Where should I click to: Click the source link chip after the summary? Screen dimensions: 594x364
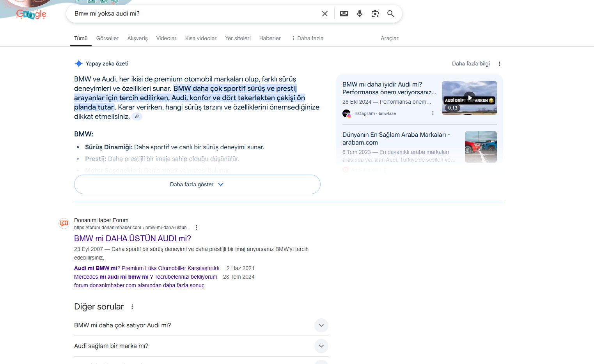pyautogui.click(x=137, y=117)
